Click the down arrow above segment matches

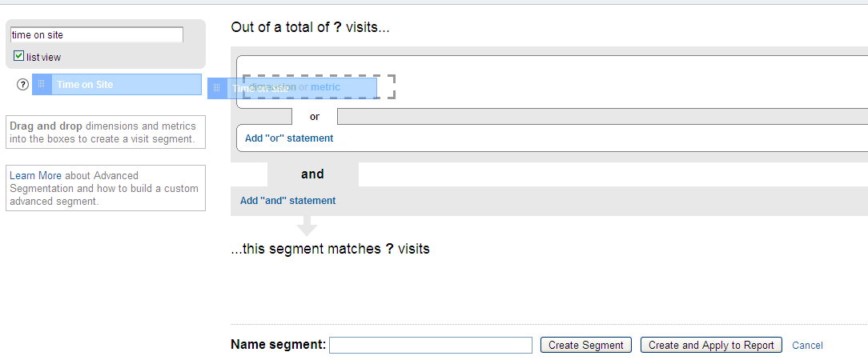307,226
